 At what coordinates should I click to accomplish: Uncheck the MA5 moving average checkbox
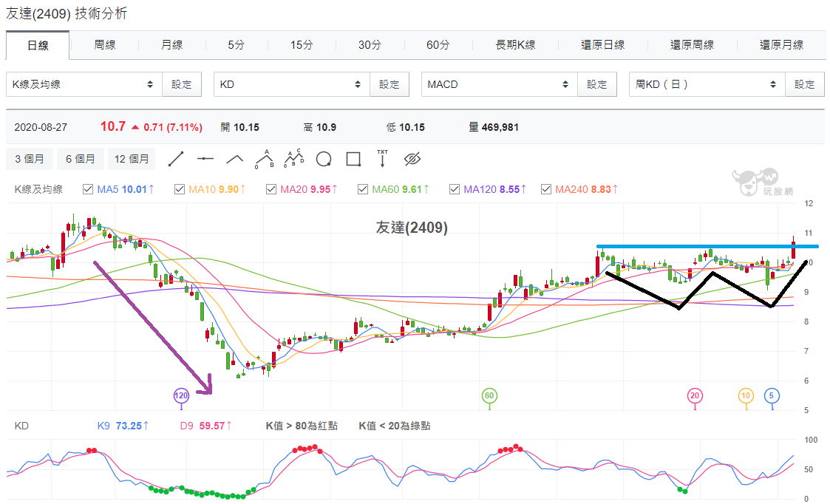click(88, 189)
